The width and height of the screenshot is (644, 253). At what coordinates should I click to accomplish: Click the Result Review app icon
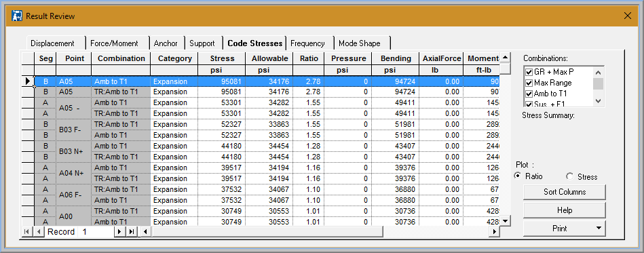coord(16,16)
